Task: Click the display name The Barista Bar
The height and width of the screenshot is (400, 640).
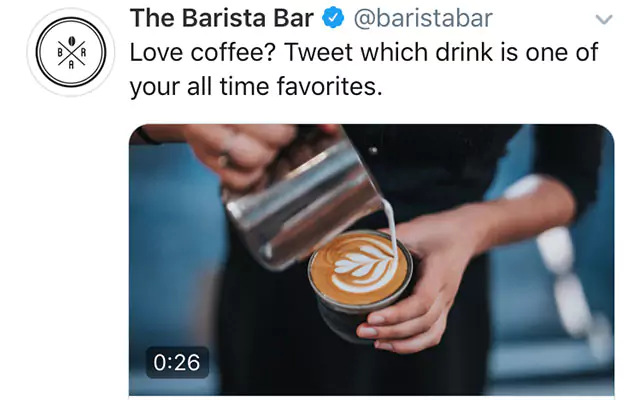Action: pyautogui.click(x=222, y=18)
